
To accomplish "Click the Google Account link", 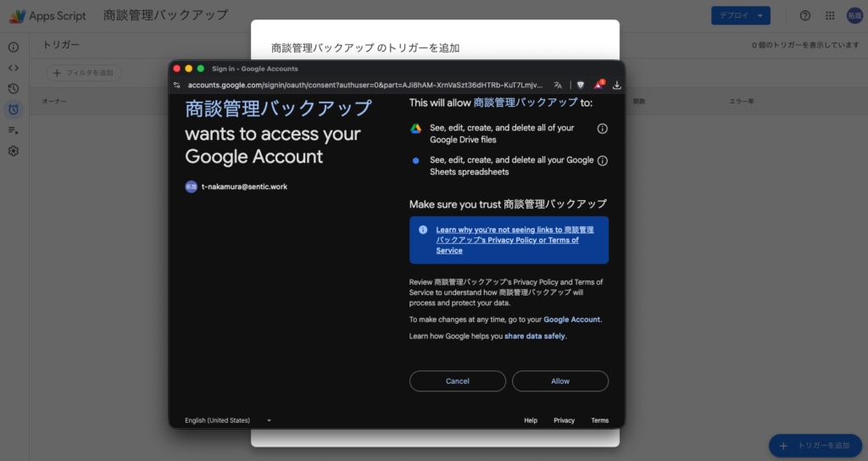I will click(x=571, y=319).
